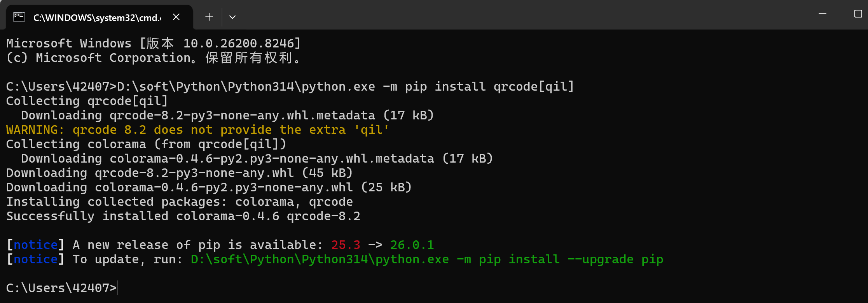The image size is (868, 303).
Task: Close the cmd.exe terminal tab
Action: click(x=176, y=17)
